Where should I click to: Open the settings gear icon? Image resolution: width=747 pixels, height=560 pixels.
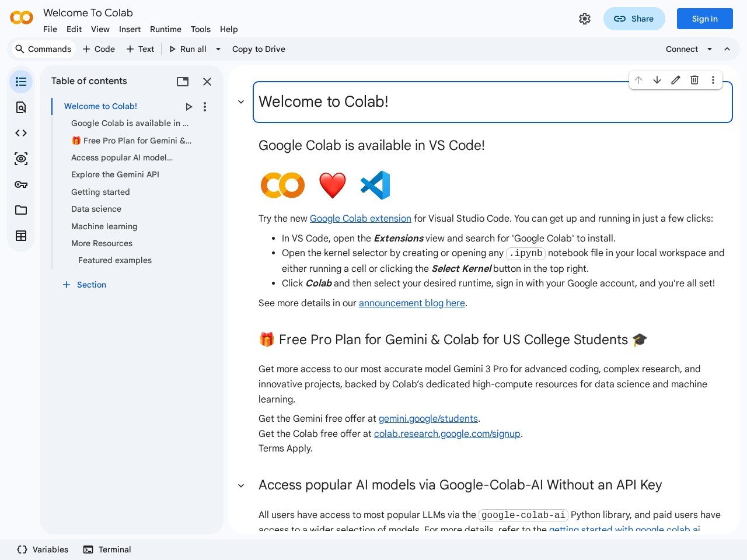(x=585, y=19)
